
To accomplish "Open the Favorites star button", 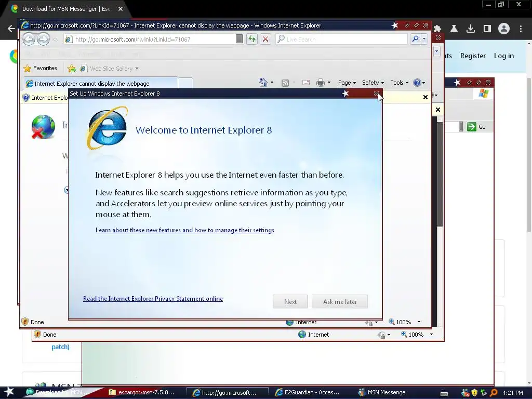I will [x=40, y=68].
